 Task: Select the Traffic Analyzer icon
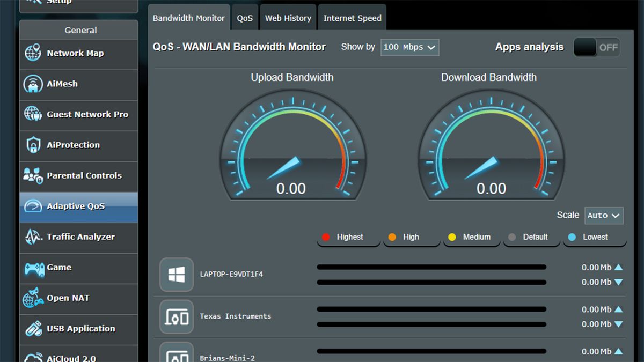tap(34, 237)
